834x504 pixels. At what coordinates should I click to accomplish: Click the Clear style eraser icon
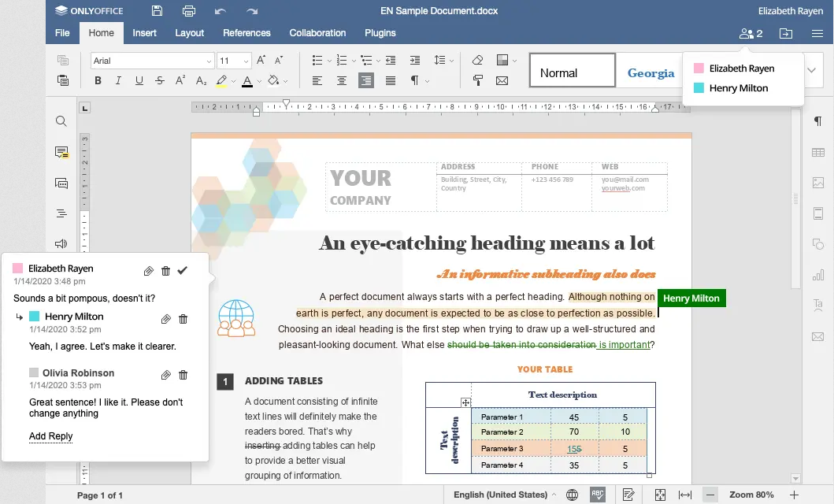tap(477, 61)
